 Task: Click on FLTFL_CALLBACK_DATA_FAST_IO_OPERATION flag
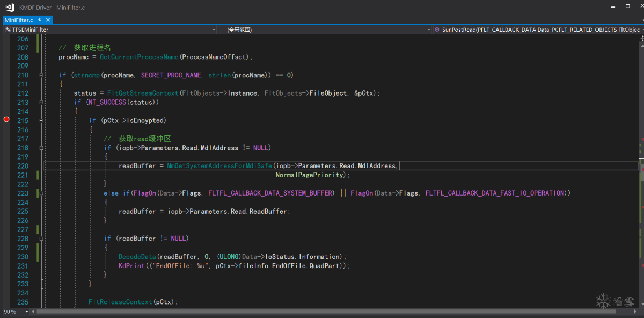495,193
